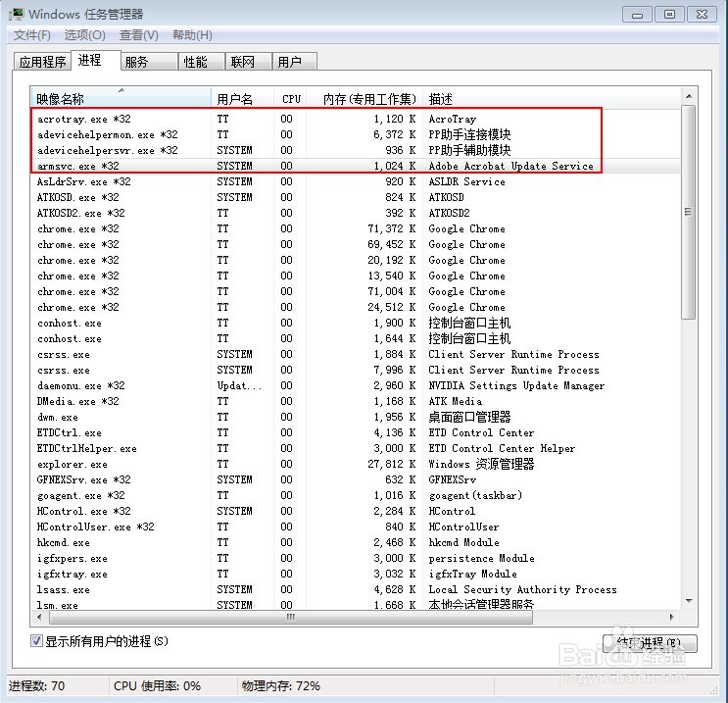Click the 物理内存: 72% status entry
The height and width of the screenshot is (703, 728).
pos(281,685)
